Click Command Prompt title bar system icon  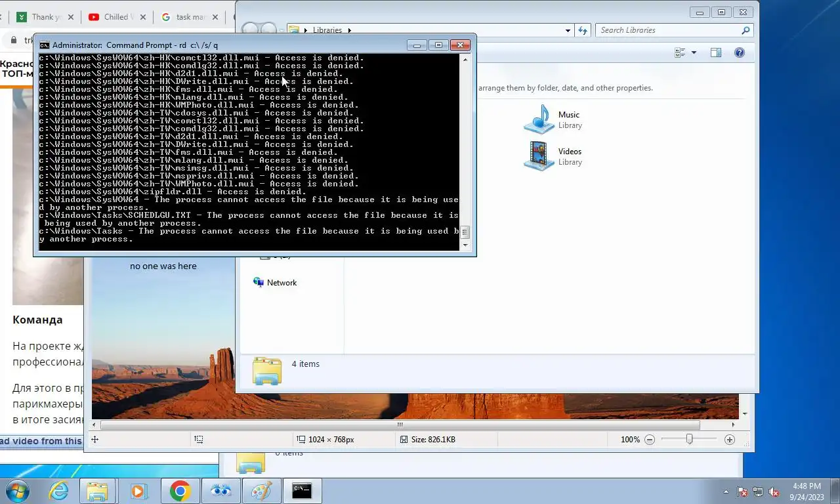pyautogui.click(x=44, y=45)
